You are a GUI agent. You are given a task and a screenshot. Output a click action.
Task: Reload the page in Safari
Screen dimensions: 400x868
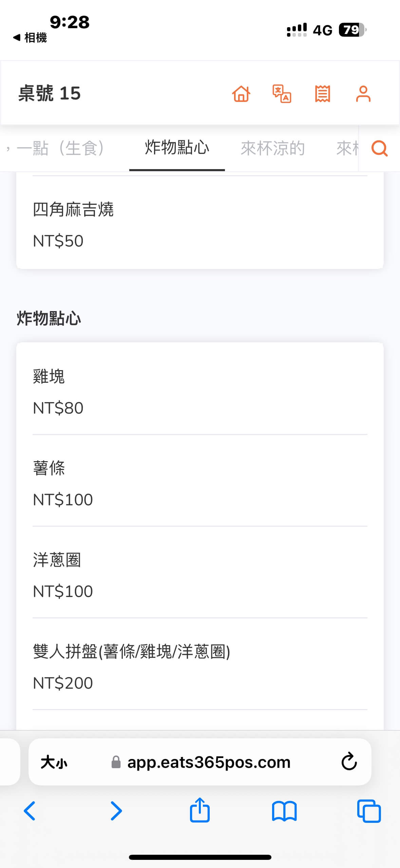coord(349,762)
